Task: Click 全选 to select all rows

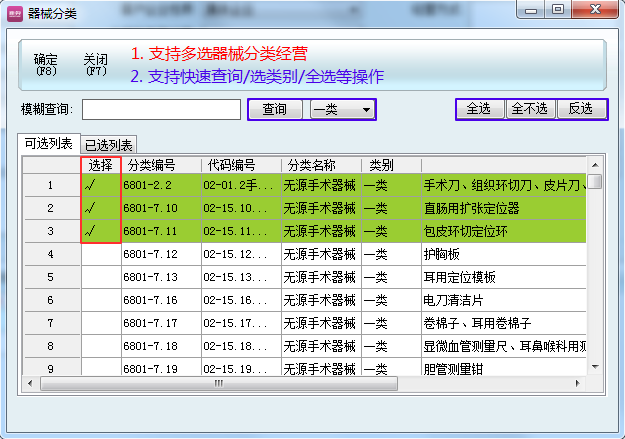Action: click(x=480, y=109)
